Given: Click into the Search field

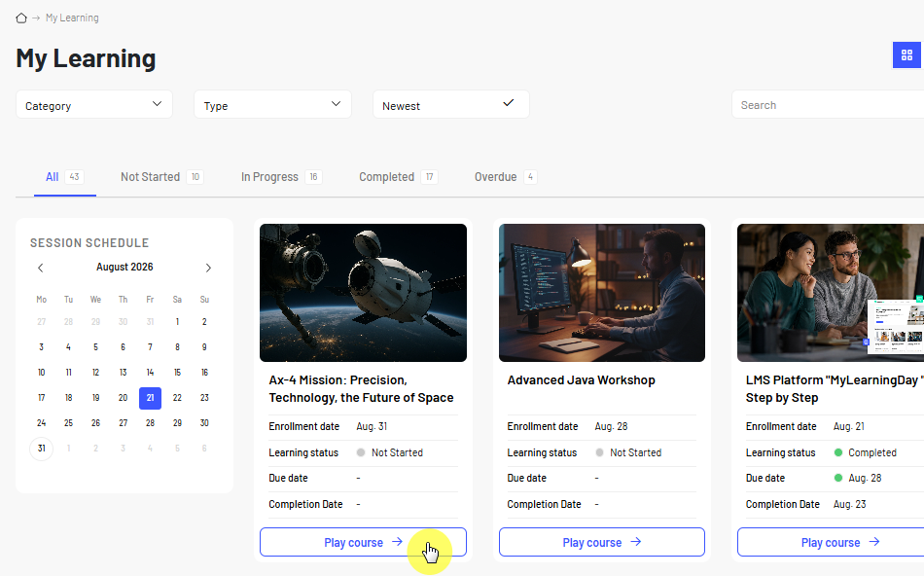Looking at the screenshot, I should coord(828,105).
